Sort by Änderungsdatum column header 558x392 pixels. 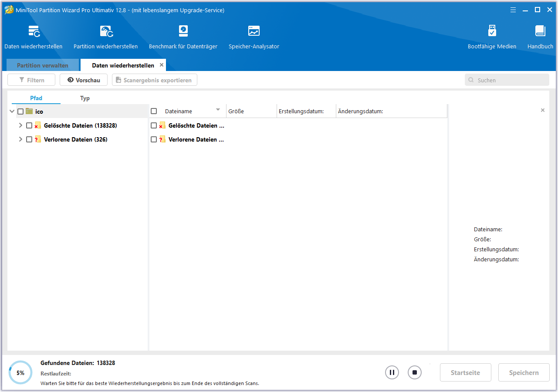click(392, 111)
